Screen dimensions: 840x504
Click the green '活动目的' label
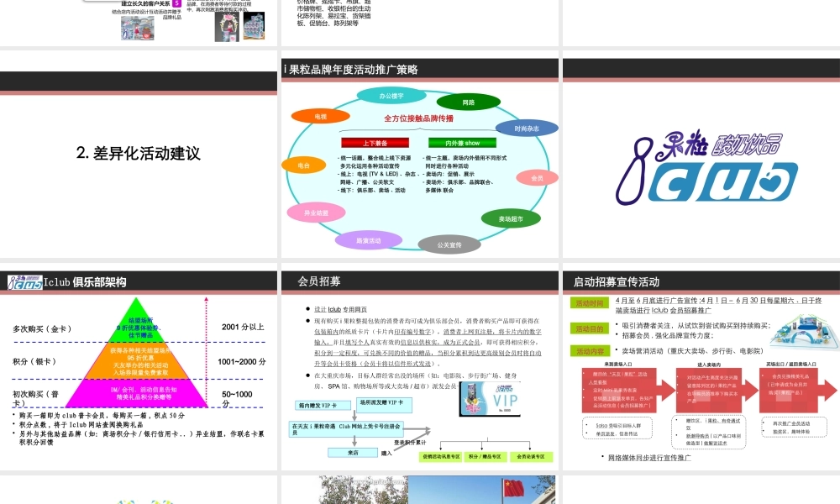point(590,328)
